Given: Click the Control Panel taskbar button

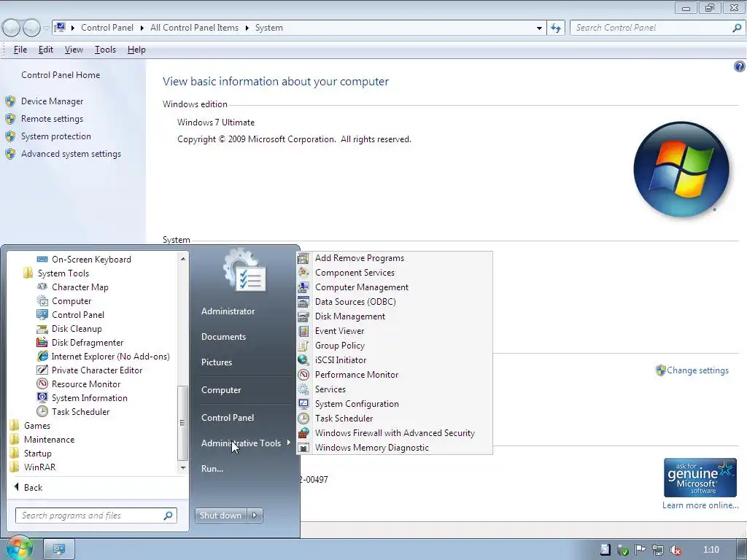Looking at the screenshot, I should (59, 549).
